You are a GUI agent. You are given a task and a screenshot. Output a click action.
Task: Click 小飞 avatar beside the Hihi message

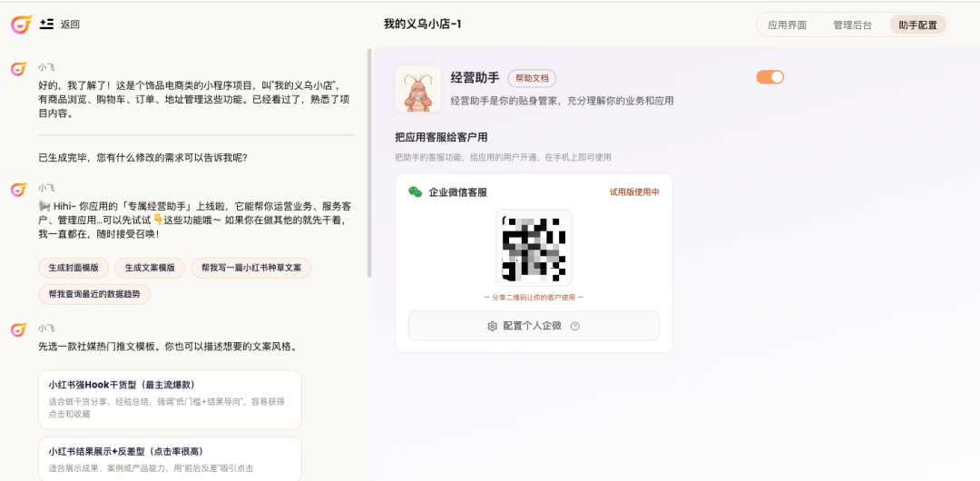19,189
